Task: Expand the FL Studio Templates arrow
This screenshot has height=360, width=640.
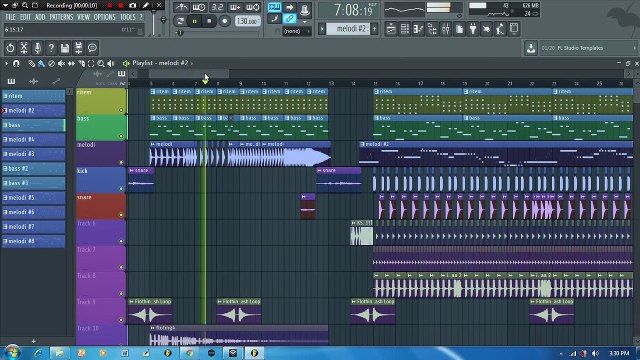Action: 635,48
